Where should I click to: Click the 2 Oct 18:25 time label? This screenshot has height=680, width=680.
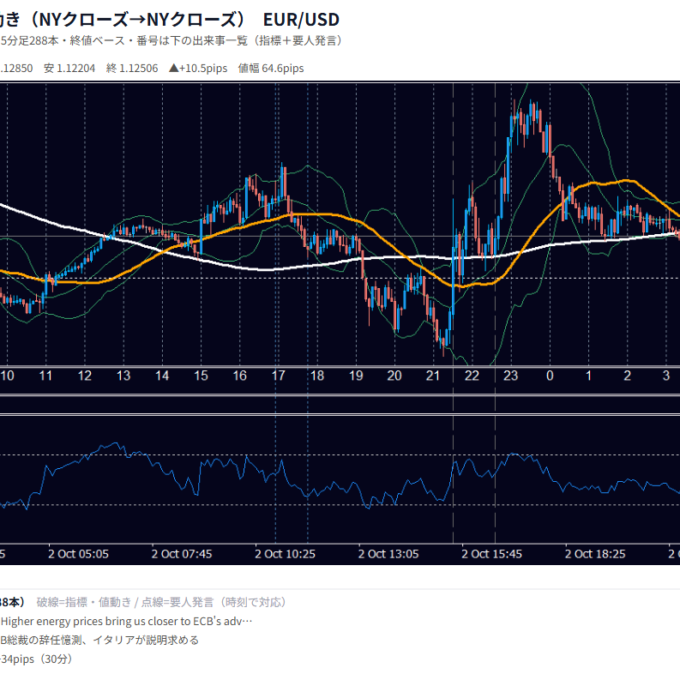pos(595,554)
